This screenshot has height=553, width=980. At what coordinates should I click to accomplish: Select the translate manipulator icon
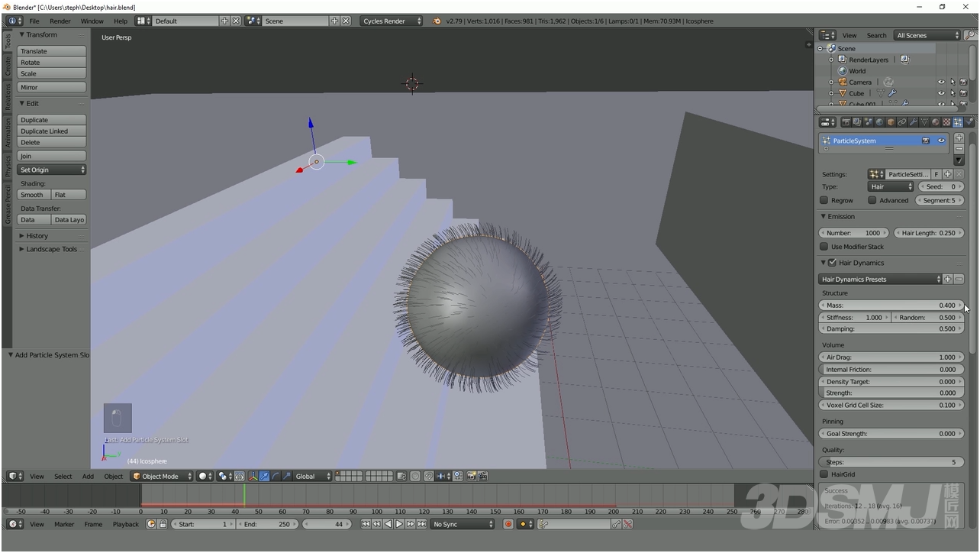tap(264, 476)
